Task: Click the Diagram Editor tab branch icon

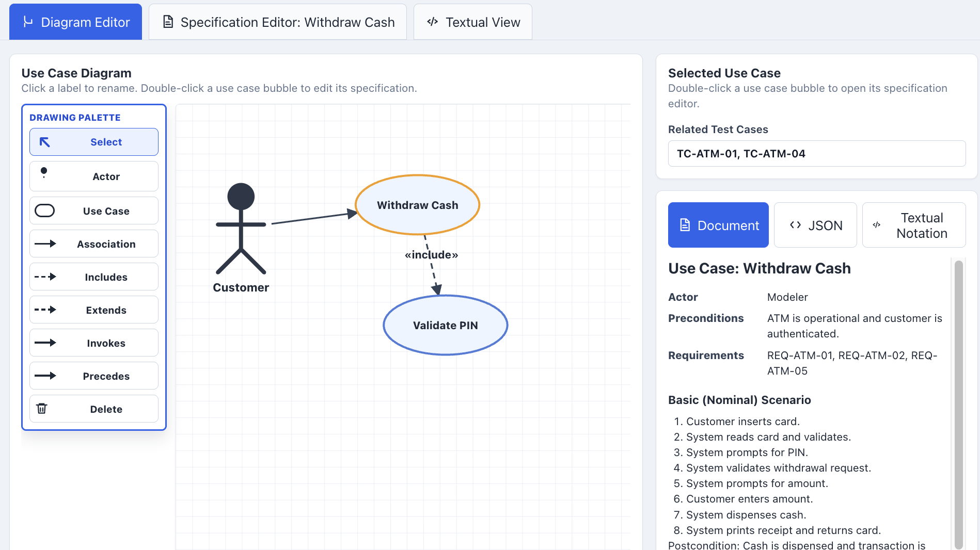Action: pyautogui.click(x=28, y=22)
